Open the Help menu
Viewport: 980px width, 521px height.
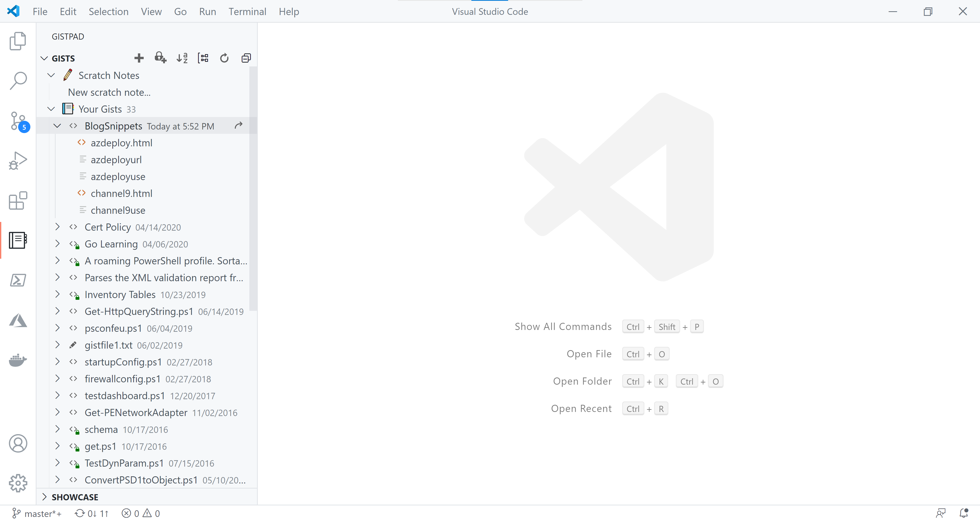(x=289, y=11)
